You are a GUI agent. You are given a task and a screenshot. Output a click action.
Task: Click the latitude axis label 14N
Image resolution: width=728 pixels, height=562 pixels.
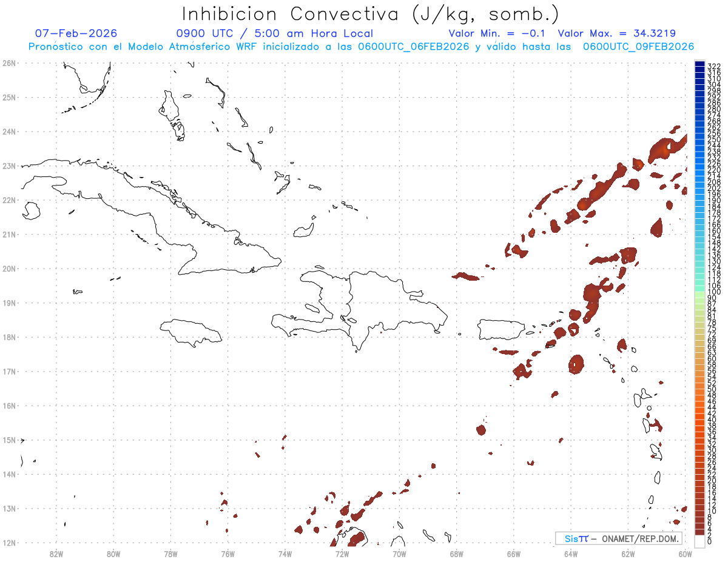(8, 474)
